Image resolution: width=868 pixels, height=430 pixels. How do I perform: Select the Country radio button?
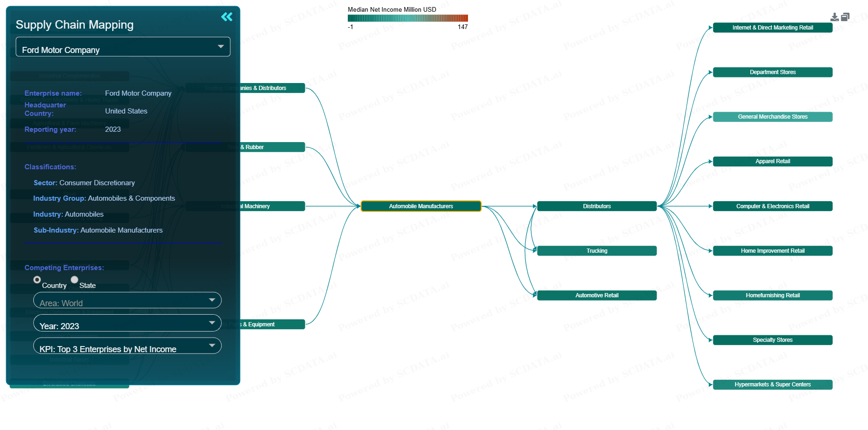point(37,279)
